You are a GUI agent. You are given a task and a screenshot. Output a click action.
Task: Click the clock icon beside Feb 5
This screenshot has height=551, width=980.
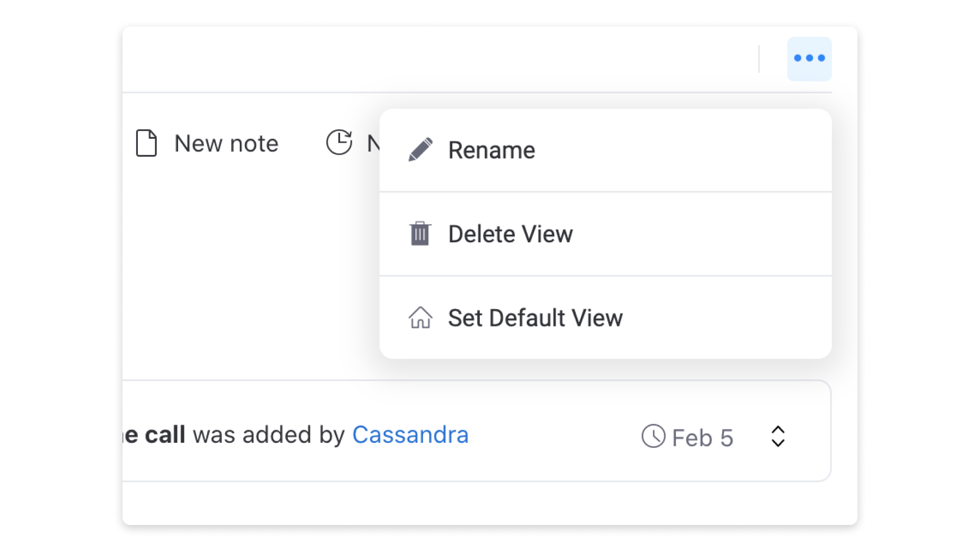(x=653, y=436)
